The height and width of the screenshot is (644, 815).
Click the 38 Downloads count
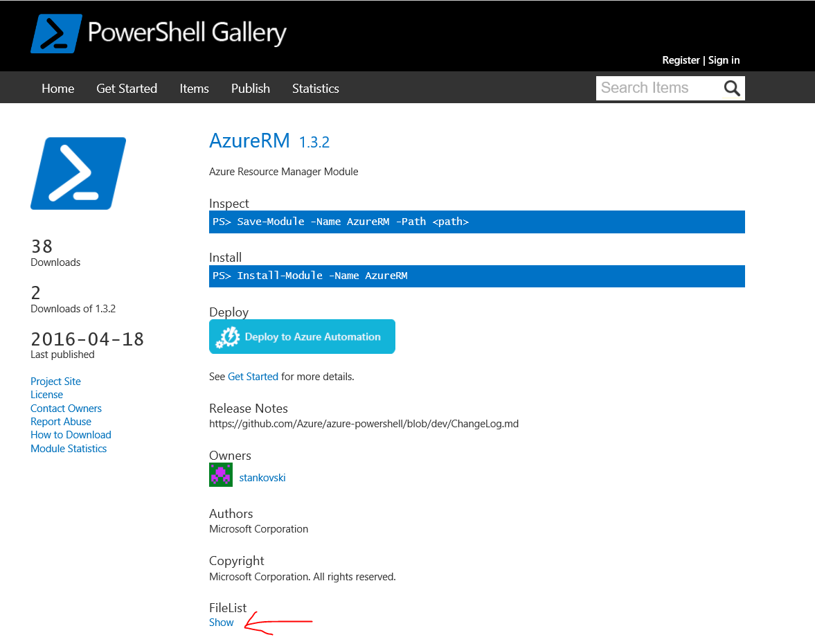(42, 246)
